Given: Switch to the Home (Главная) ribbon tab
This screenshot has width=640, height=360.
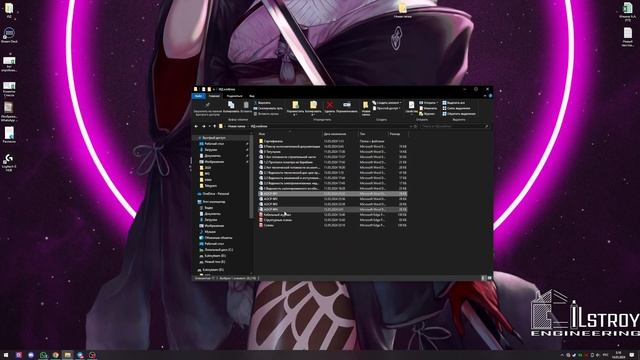Looking at the screenshot, I should click(x=214, y=96).
